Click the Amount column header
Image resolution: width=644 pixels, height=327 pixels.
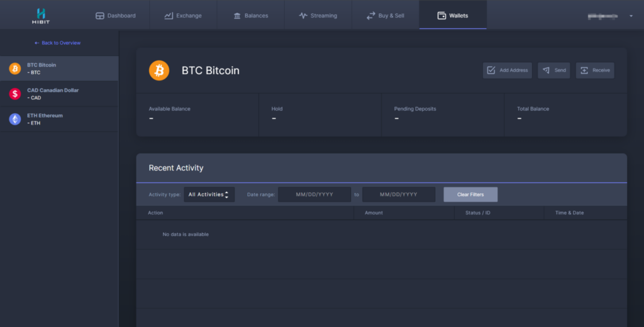tap(374, 213)
